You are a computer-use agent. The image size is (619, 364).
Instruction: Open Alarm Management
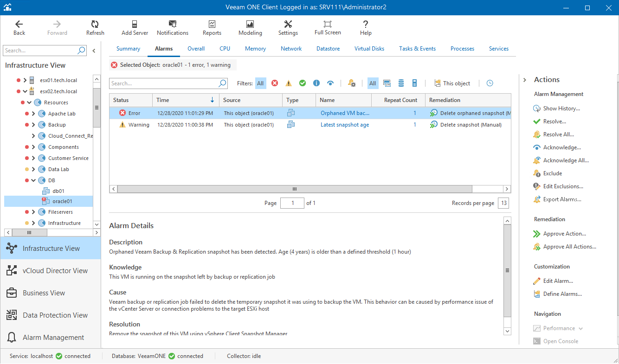(51, 338)
